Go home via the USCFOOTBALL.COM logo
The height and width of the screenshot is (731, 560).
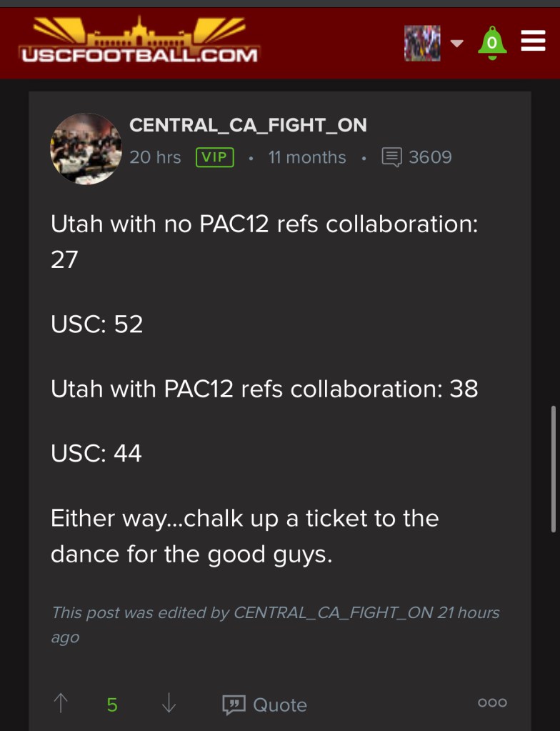pyautogui.click(x=139, y=41)
